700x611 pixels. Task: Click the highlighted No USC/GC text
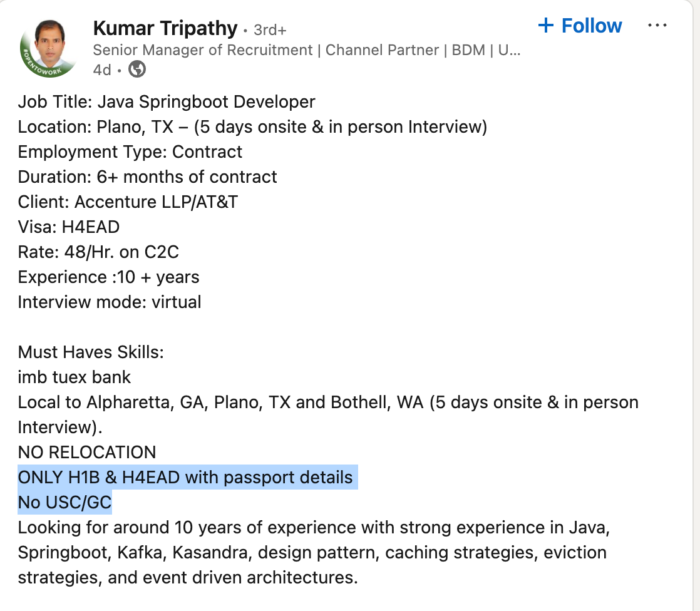click(65, 502)
